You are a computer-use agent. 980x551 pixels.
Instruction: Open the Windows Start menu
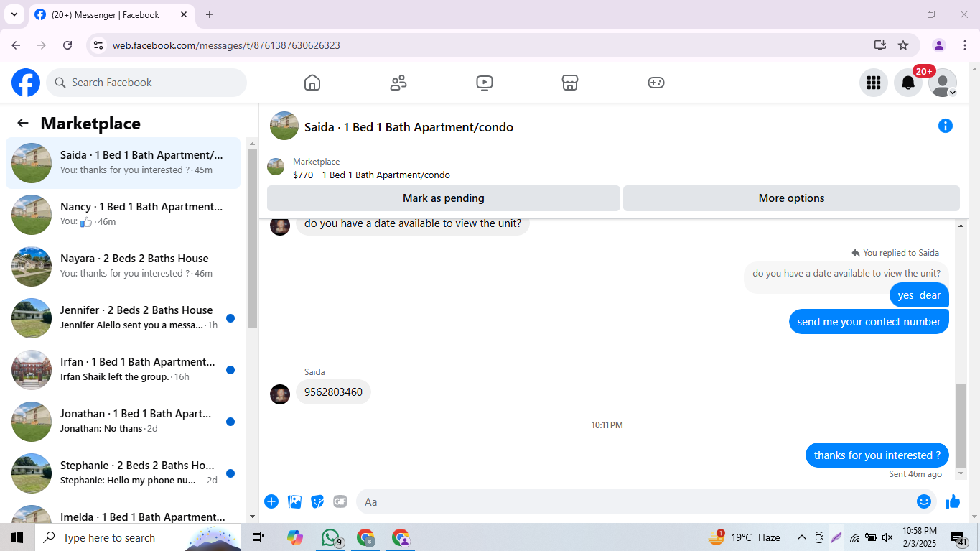[17, 537]
